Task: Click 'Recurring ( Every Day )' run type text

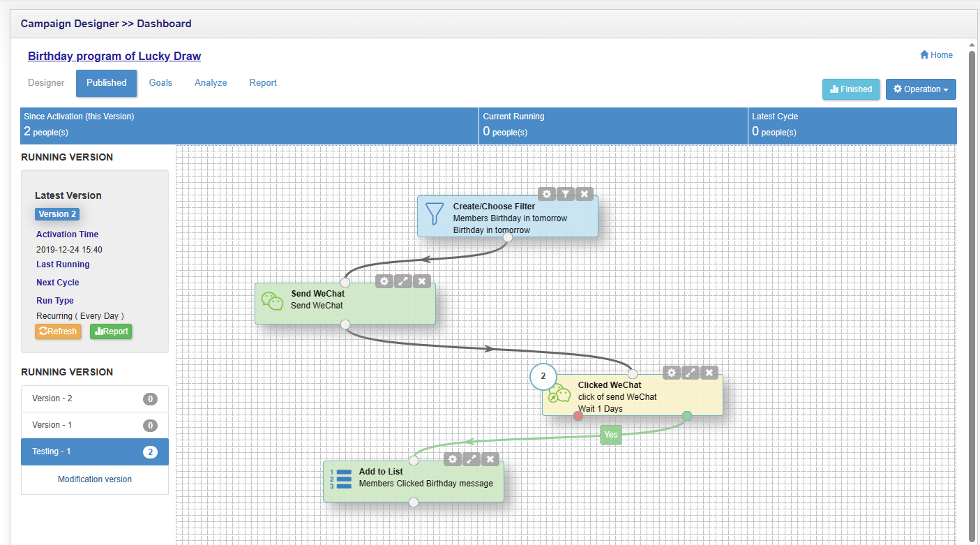Action: [x=80, y=316]
